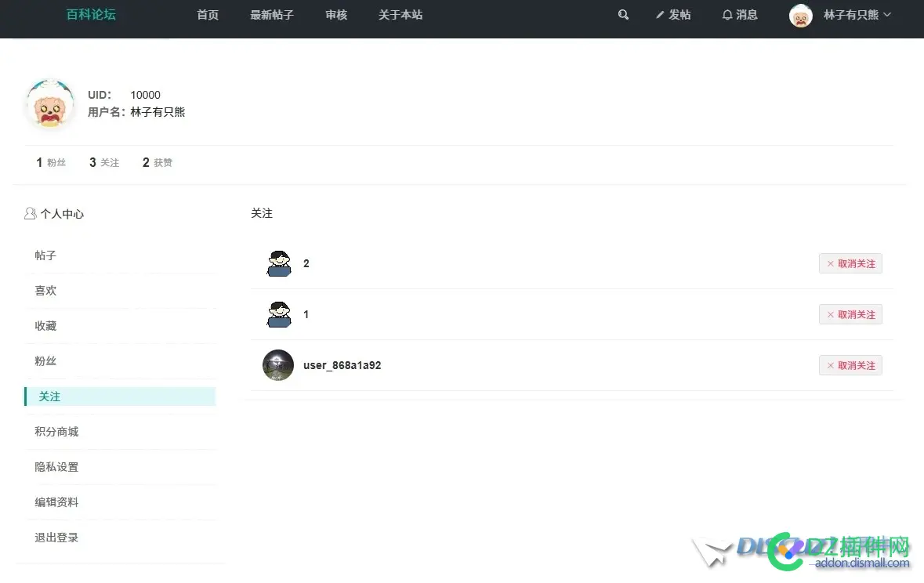Open 消息 notifications bell

[x=739, y=15]
